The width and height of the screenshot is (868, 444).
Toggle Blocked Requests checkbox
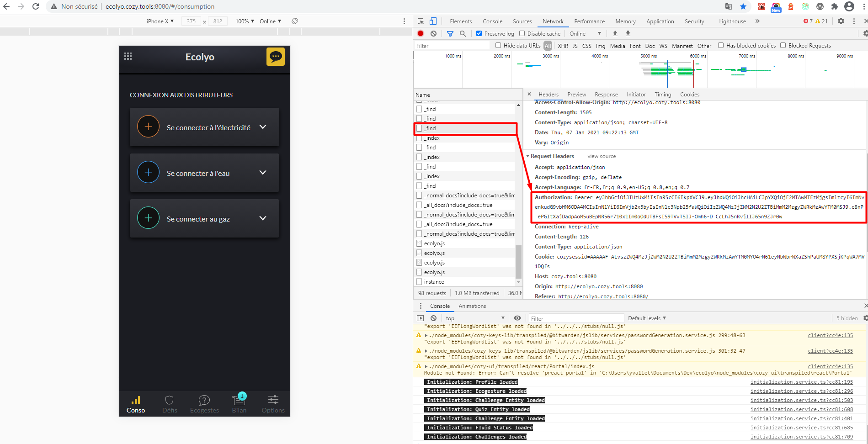click(x=783, y=45)
